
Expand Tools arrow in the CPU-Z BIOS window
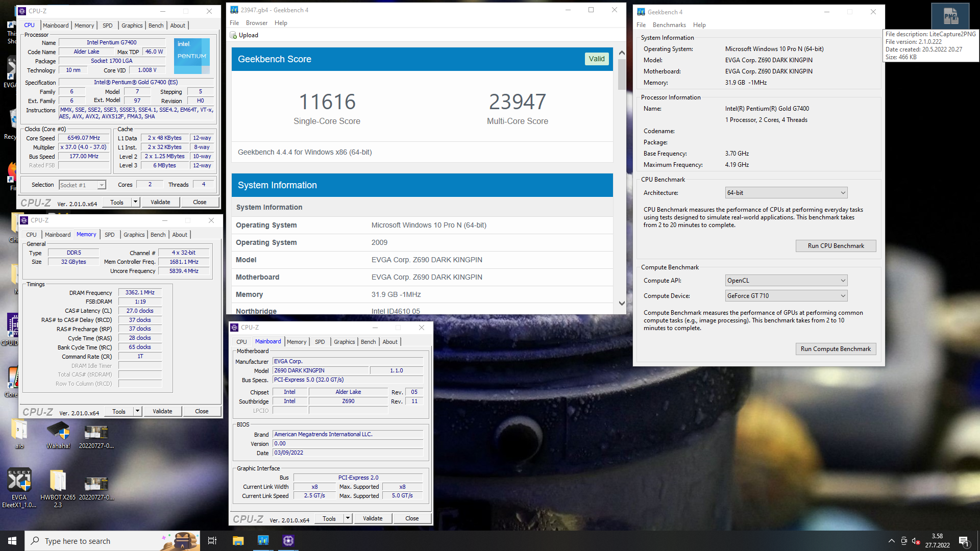(348, 518)
